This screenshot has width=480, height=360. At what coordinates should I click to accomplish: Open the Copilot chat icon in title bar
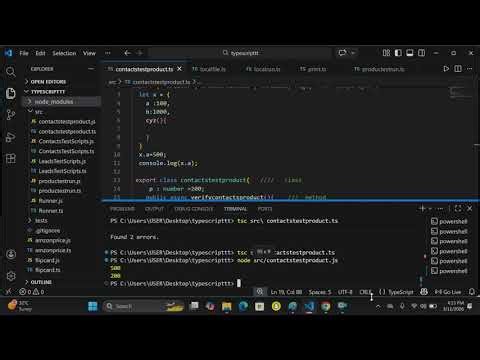click(342, 53)
